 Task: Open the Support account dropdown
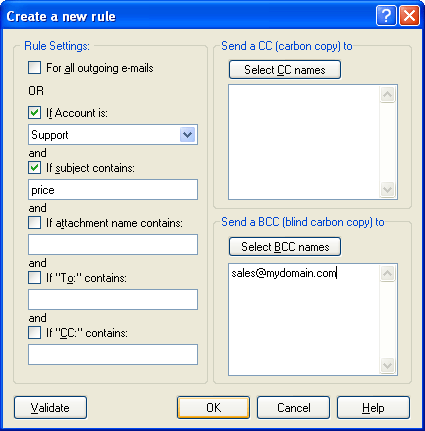pyautogui.click(x=187, y=135)
